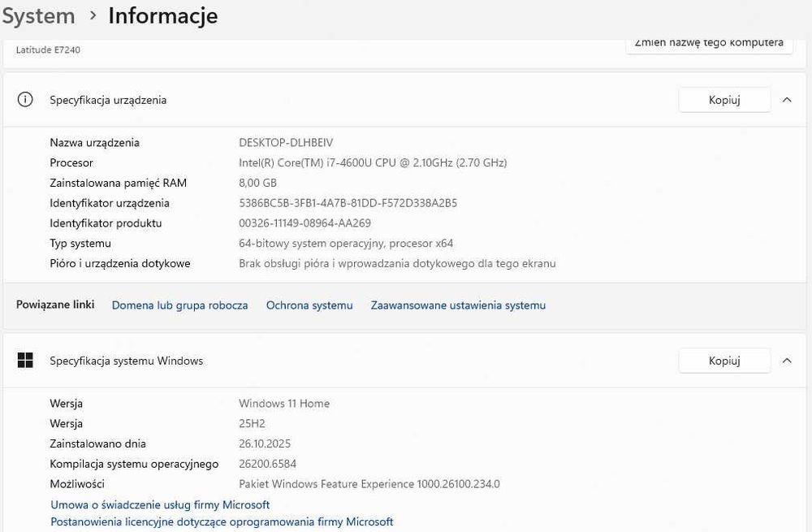Open the Domena lub grupa robocza link
This screenshot has width=812, height=532.
click(x=179, y=305)
